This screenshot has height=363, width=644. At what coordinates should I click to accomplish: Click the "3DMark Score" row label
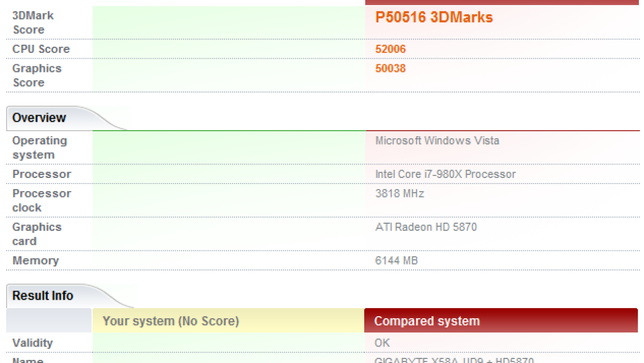point(33,23)
